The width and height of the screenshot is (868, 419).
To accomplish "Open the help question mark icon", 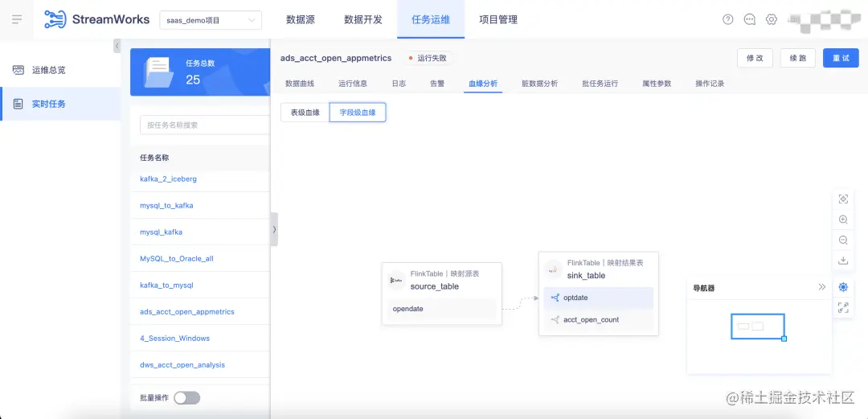I will click(728, 19).
